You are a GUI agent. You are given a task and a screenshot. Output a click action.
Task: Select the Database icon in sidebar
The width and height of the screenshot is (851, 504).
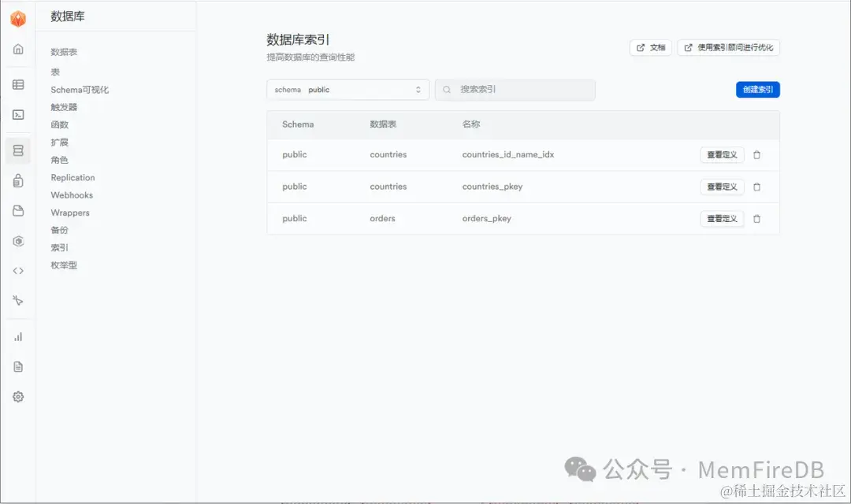click(x=18, y=150)
